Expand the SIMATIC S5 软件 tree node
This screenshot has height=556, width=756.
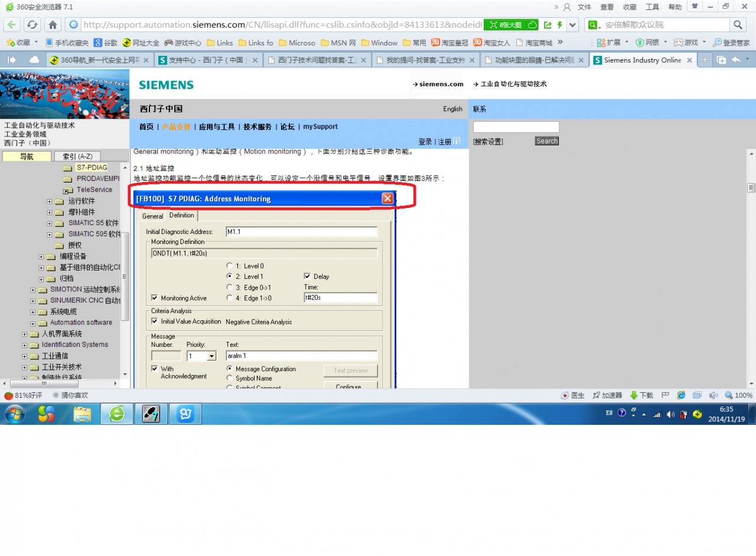tap(50, 223)
